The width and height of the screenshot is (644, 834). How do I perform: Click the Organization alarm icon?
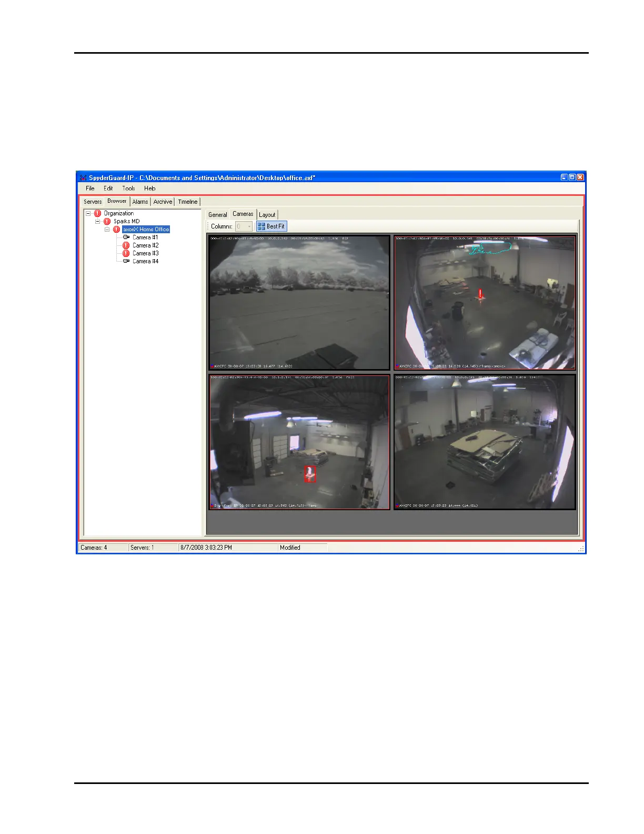pyautogui.click(x=97, y=214)
